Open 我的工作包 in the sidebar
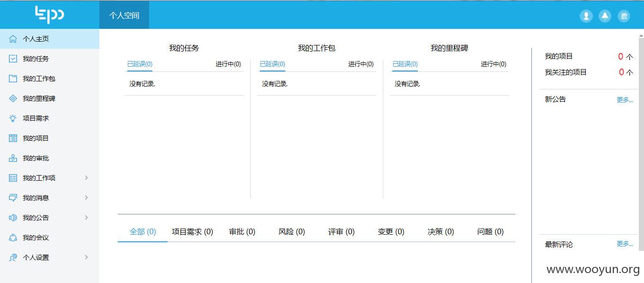This screenshot has height=283, width=644. (50, 79)
